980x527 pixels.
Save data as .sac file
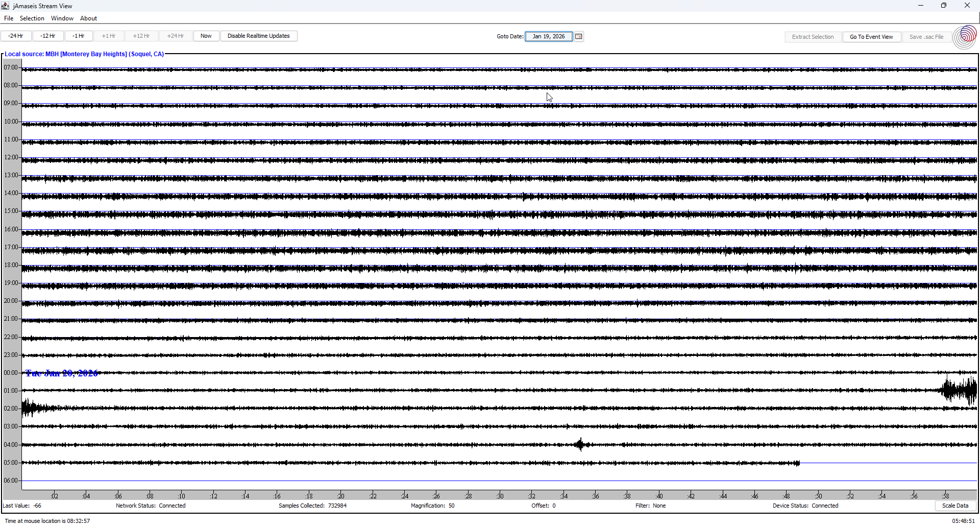coord(926,36)
